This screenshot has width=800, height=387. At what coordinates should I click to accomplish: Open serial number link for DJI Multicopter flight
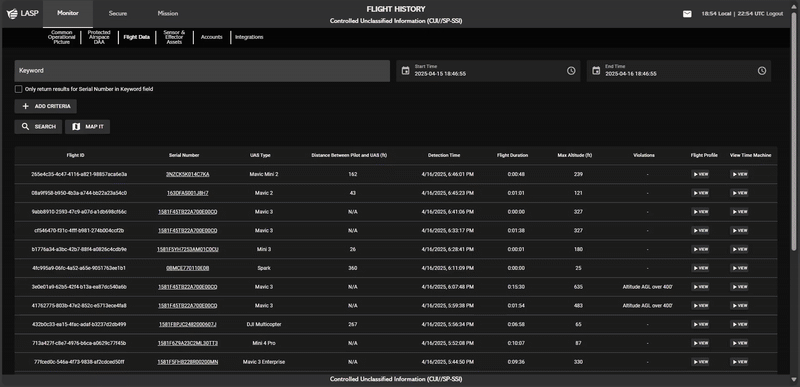tap(187, 324)
